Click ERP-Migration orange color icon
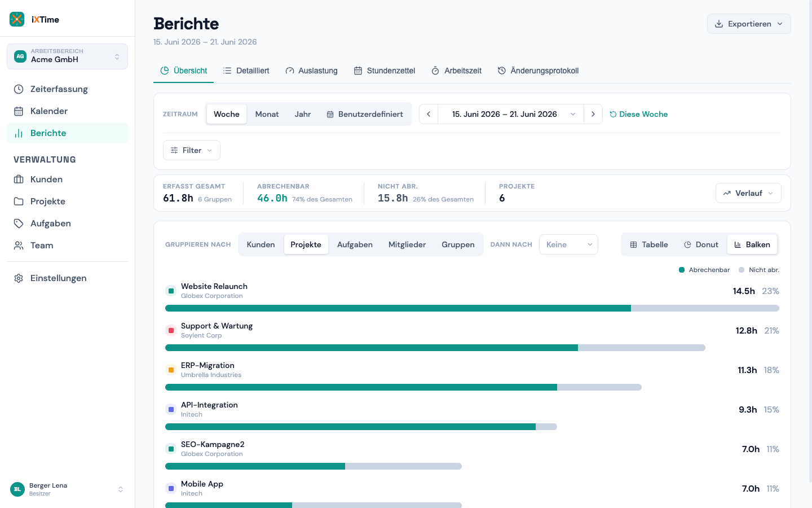The height and width of the screenshot is (508, 812). click(171, 370)
